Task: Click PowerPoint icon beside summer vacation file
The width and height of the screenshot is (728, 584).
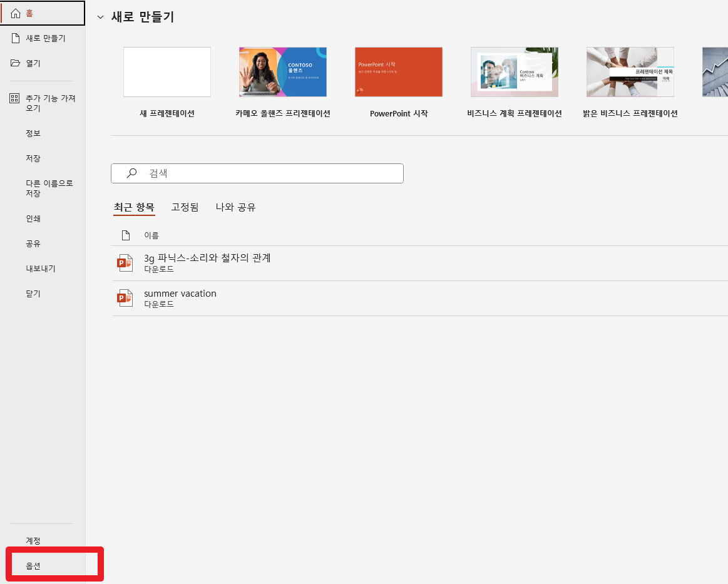Action: pos(125,298)
